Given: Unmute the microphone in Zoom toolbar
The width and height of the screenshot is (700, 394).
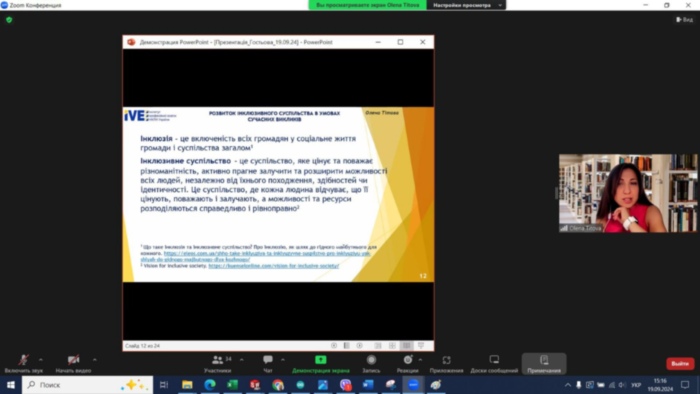Looking at the screenshot, I should click(x=23, y=360).
